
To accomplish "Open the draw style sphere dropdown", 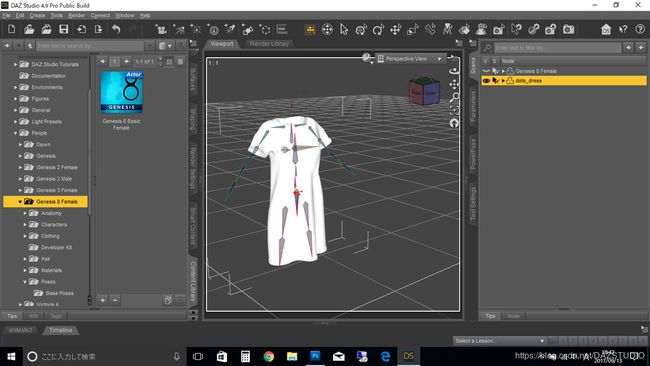I will 367,58.
